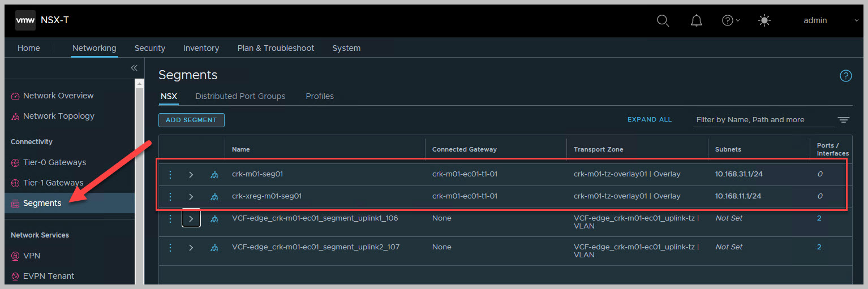The image size is (868, 289).
Task: Open the notifications bell icon
Action: click(x=697, y=20)
